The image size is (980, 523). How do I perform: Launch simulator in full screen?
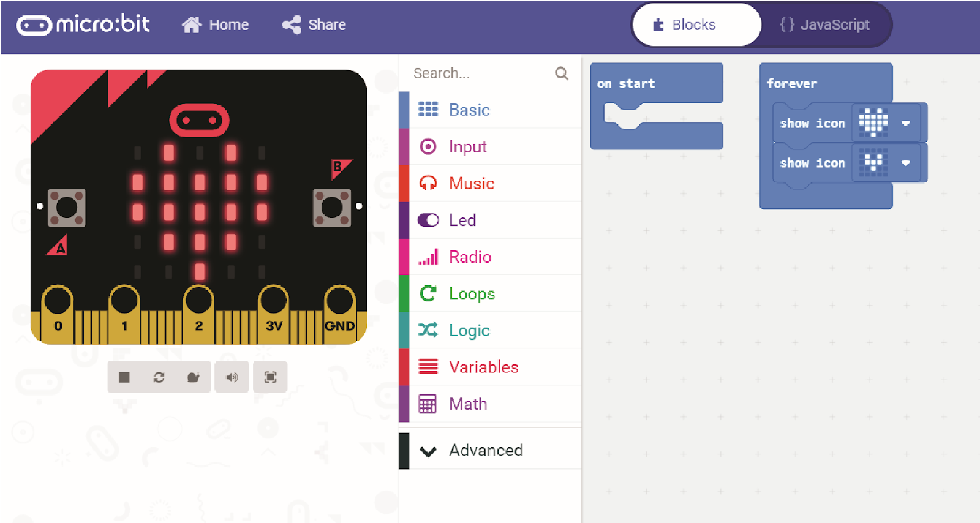(x=270, y=377)
